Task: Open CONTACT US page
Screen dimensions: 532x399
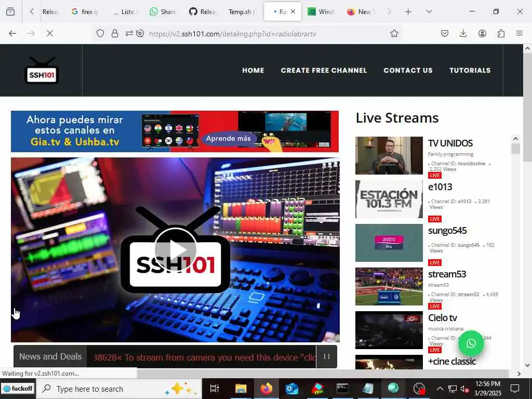Action: 408,70
